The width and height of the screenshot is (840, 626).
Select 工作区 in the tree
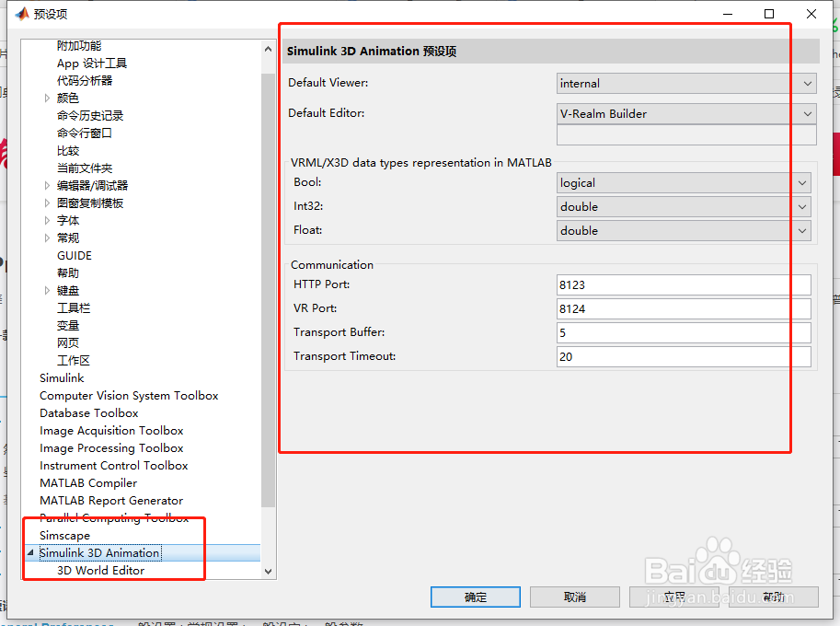74,361
